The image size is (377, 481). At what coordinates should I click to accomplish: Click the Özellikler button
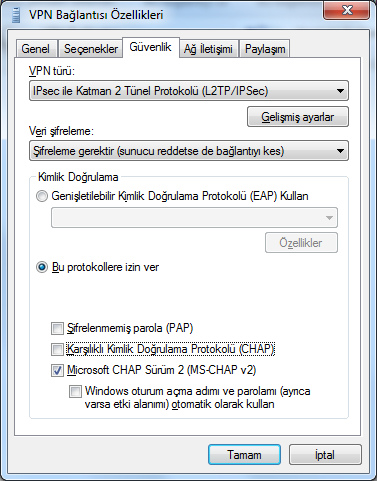(x=301, y=243)
